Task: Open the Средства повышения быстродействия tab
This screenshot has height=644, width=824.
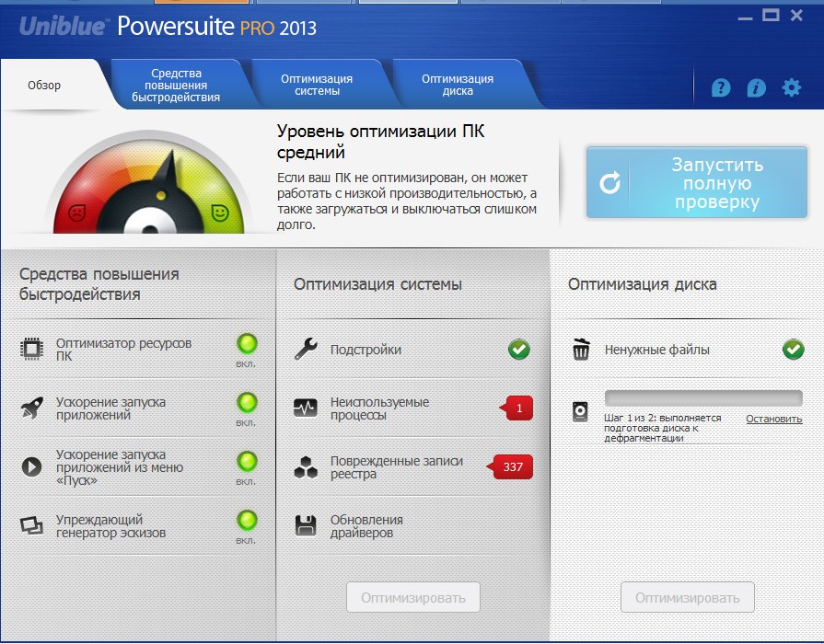Action: coord(176,85)
